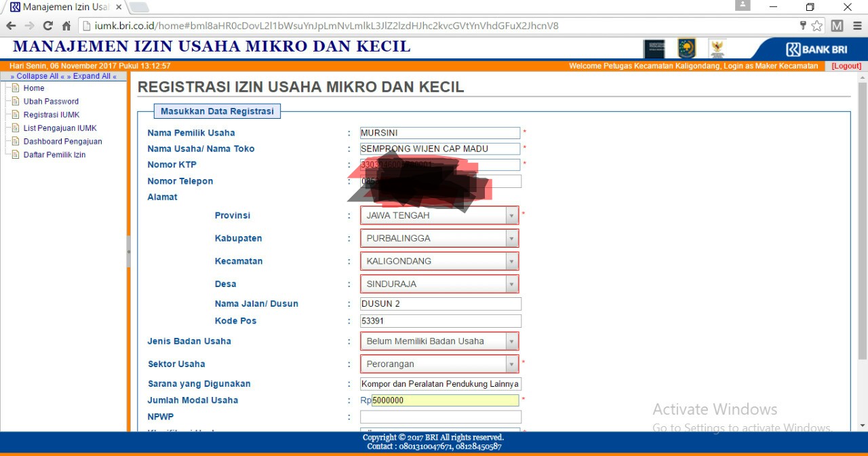Close the Manajemen Izin Usaha tab
The height and width of the screenshot is (456, 868).
click(119, 7)
